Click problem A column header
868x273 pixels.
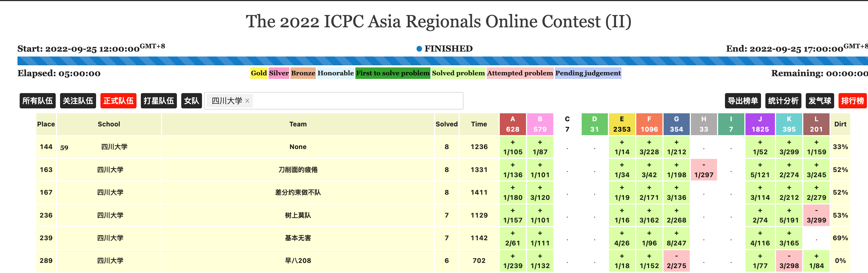(513, 124)
